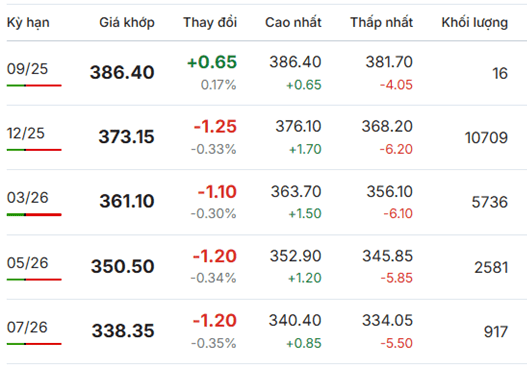Click the +0.65 change value
Image resolution: width=527 pixels, height=367 pixels.
pyautogui.click(x=212, y=62)
